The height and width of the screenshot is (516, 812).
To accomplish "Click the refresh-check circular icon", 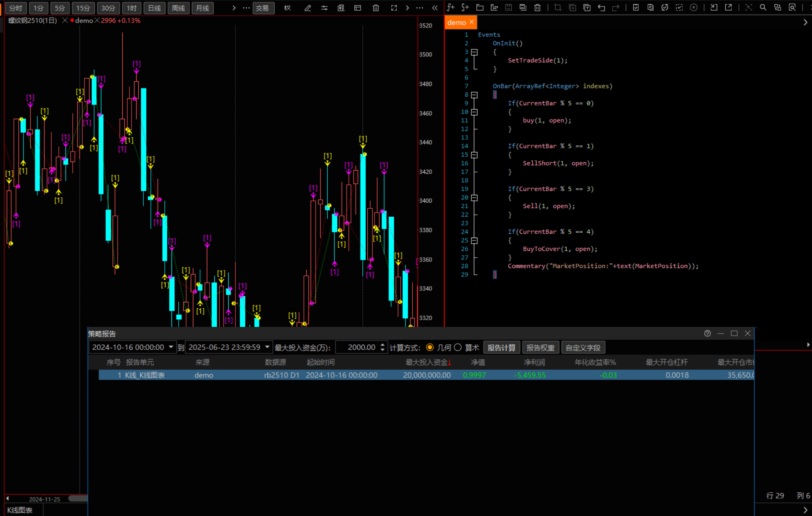I will (x=665, y=7).
